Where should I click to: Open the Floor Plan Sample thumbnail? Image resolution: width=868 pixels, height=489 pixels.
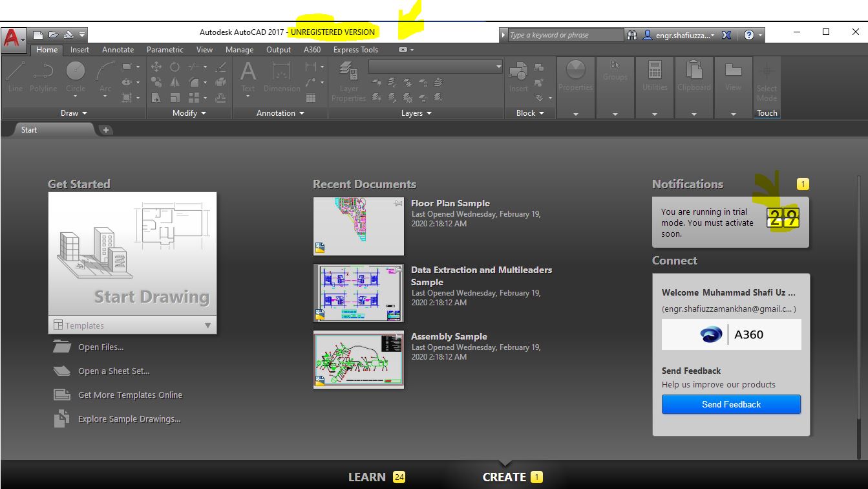pos(358,226)
